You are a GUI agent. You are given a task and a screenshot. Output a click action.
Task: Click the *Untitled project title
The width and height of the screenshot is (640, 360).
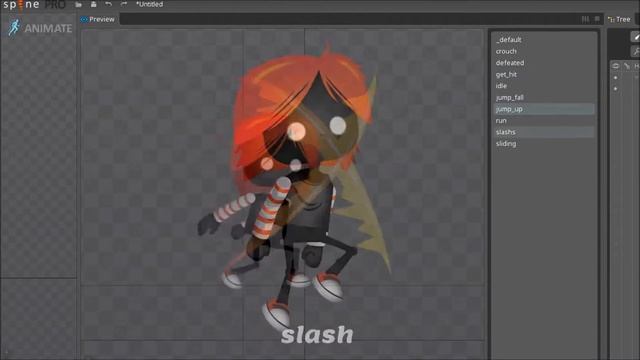(149, 4)
